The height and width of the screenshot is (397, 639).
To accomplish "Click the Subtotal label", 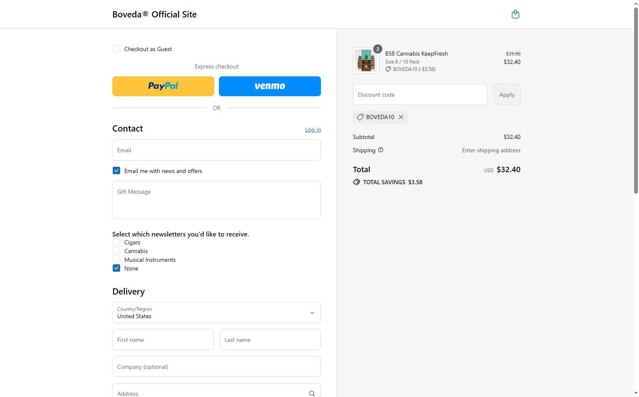I will [x=364, y=137].
